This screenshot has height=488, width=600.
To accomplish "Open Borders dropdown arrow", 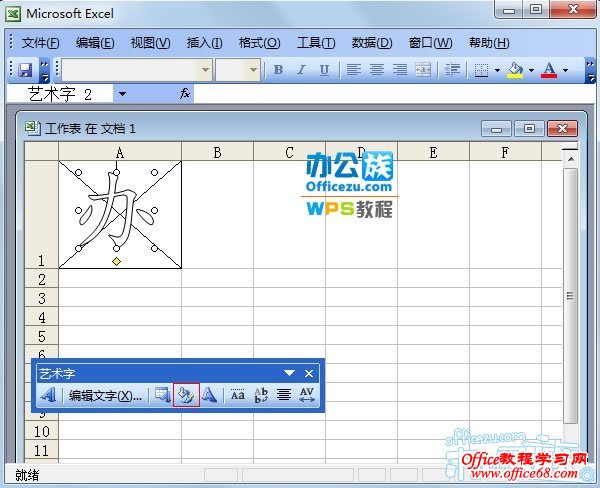I will pos(497,70).
